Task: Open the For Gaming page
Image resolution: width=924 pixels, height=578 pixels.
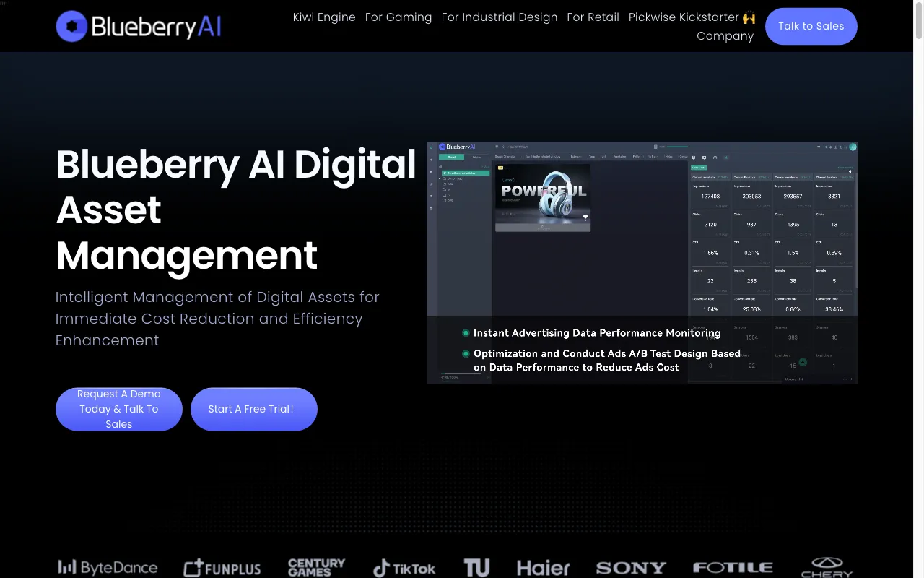Action: click(398, 17)
